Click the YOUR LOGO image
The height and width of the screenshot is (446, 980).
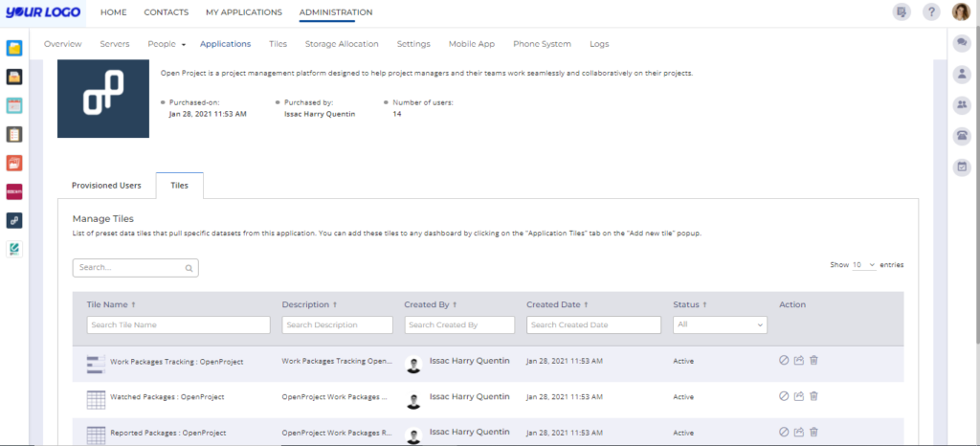pos(43,11)
